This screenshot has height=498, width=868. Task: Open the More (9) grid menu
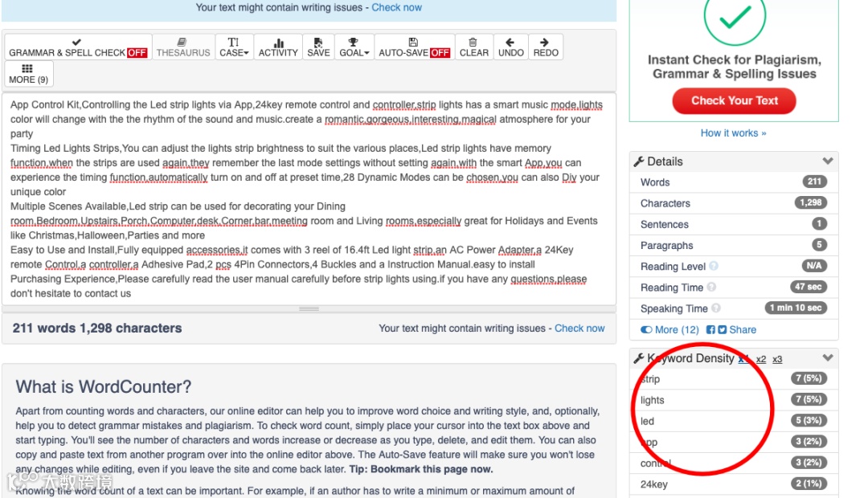pyautogui.click(x=29, y=74)
